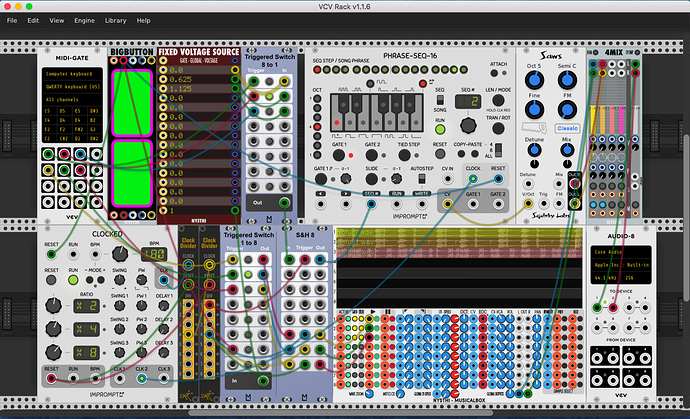Image resolution: width=690 pixels, height=419 pixels.
Task: Toggle the SLIDE button on PHRASE-SEQ-16
Action: [371, 179]
